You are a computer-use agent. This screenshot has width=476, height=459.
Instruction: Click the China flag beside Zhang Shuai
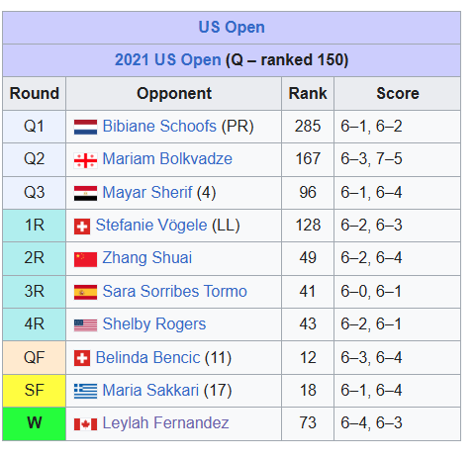85,259
